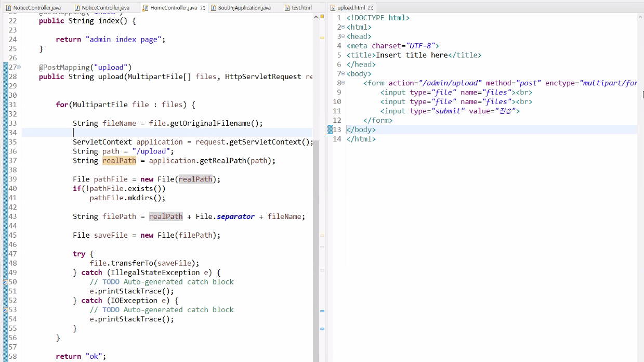Jump to the lower yellow warning mark in overview ruler
644x362 pixels.
coord(322,236)
